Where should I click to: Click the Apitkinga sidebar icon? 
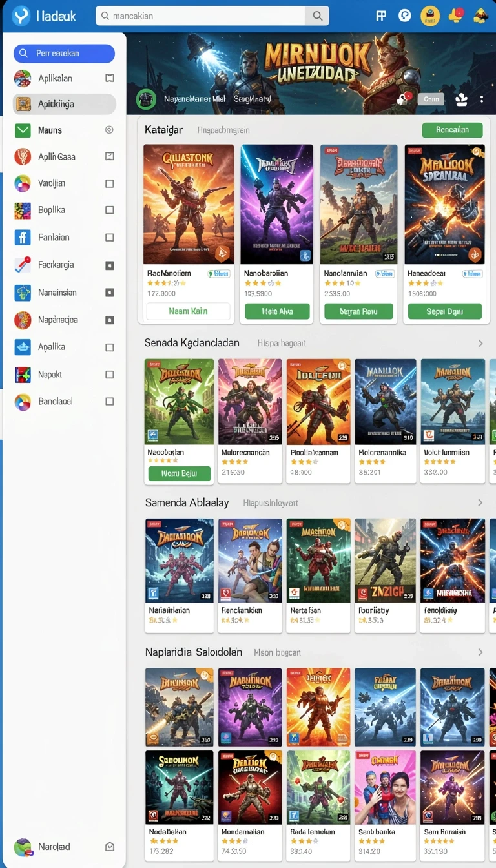[x=24, y=104]
